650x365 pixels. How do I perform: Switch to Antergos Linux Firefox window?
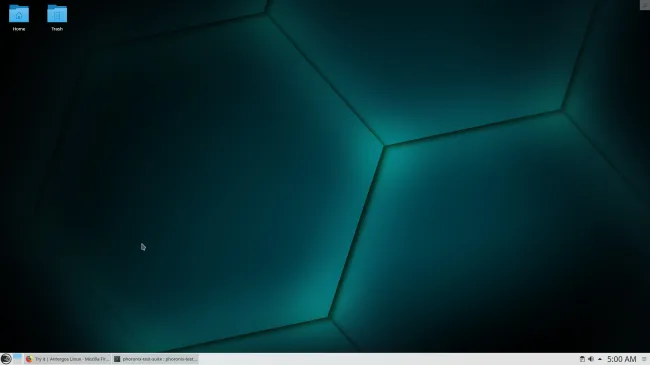click(x=68, y=359)
